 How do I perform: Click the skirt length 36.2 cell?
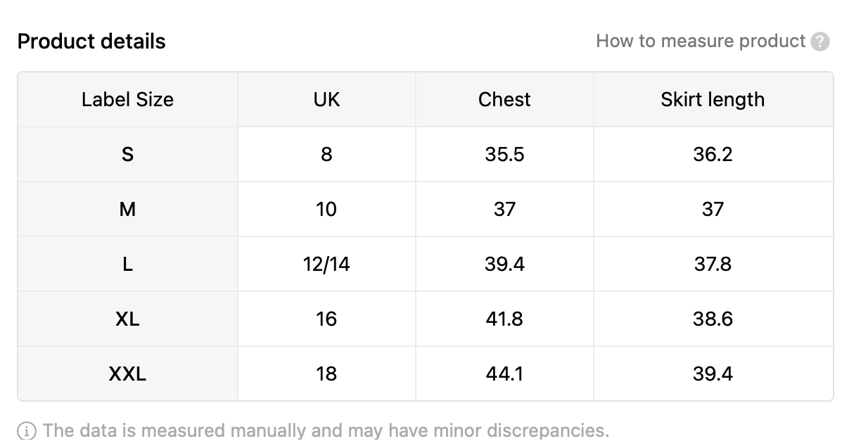coord(713,154)
